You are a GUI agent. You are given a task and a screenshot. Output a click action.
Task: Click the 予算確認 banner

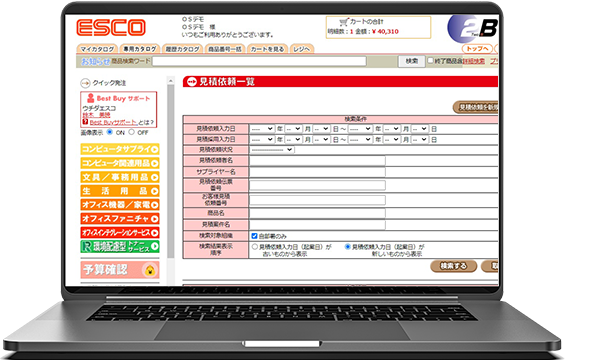120,270
